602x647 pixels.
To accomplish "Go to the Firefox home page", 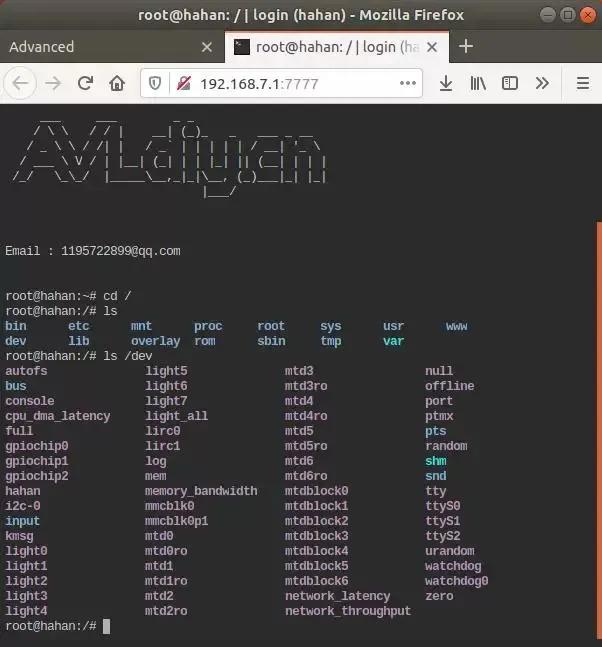I will [x=117, y=83].
